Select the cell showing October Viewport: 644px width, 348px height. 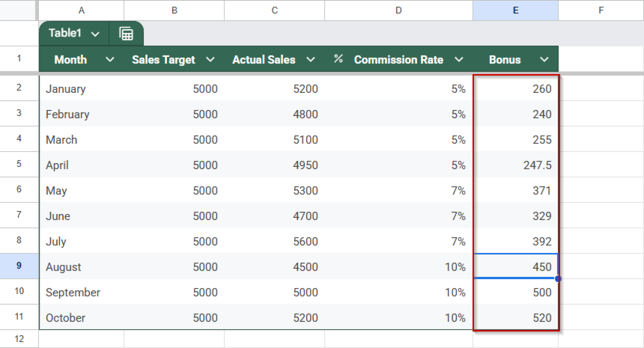(81, 317)
